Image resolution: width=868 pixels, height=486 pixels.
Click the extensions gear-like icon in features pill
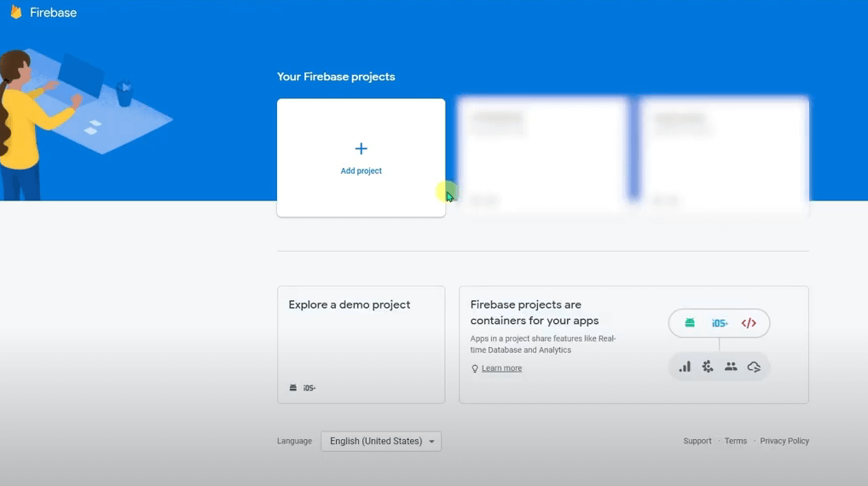click(x=708, y=367)
